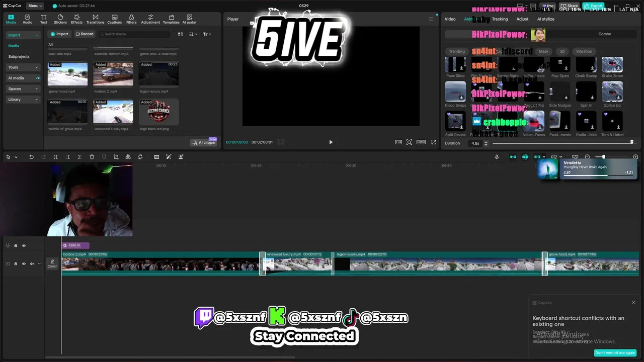The width and height of the screenshot is (644, 362).
Task: Adjust the duration value stepper arrows
Action: (486, 143)
